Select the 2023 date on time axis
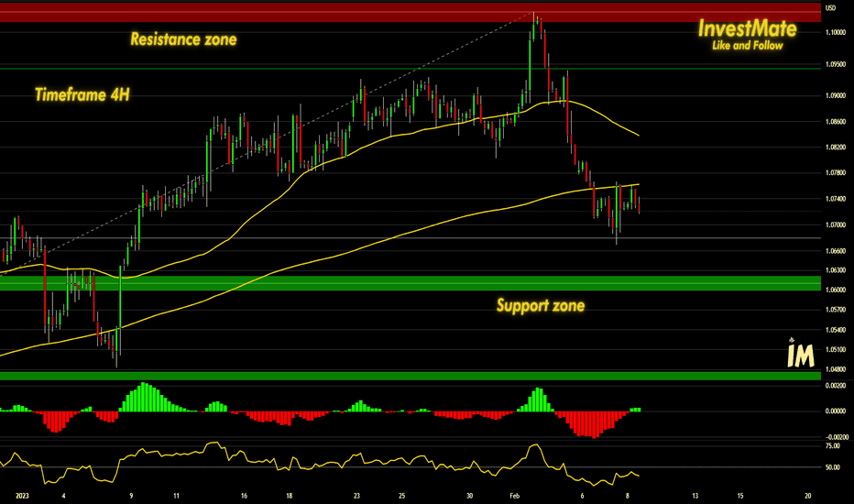This screenshot has width=854, height=504. (x=22, y=496)
